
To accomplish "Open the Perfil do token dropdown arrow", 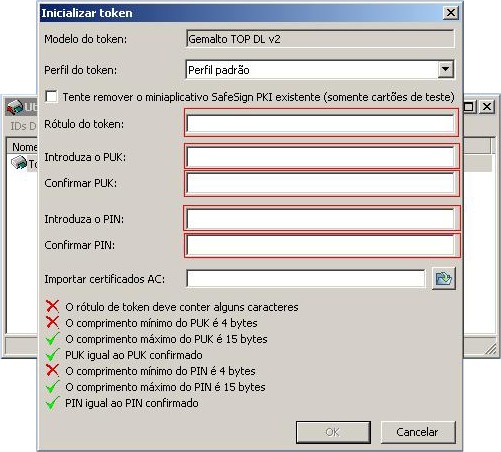I will [x=445, y=70].
